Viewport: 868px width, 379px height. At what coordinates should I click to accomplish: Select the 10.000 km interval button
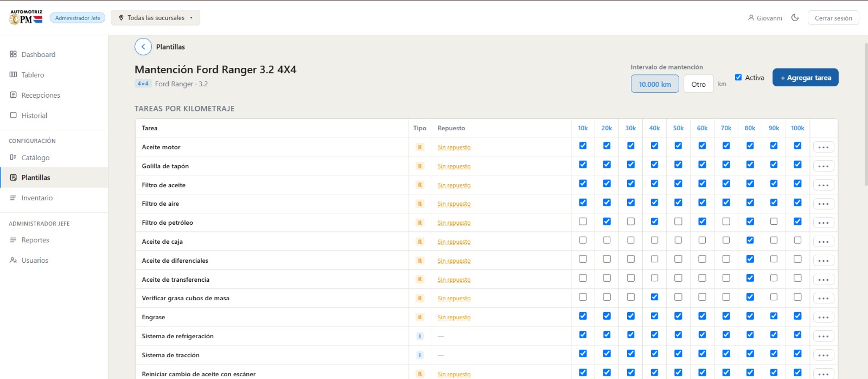655,84
